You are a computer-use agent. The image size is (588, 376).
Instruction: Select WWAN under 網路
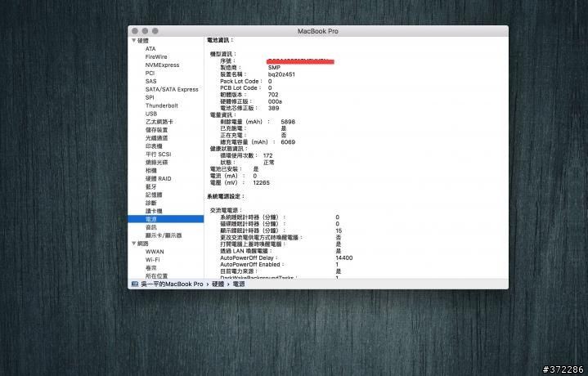pyautogui.click(x=155, y=252)
